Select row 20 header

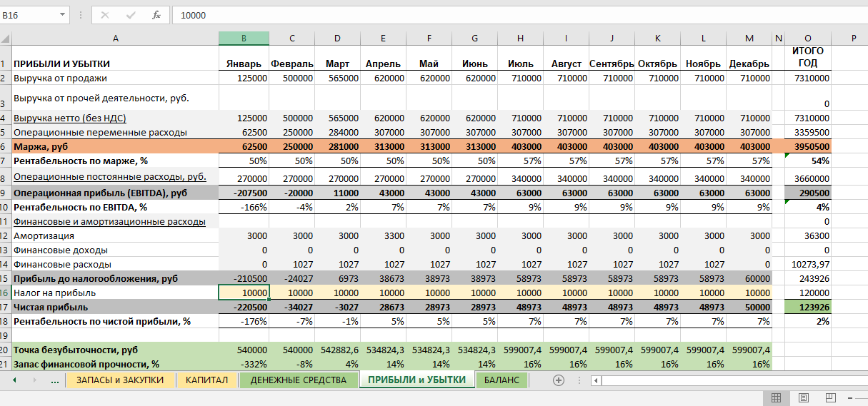(x=5, y=350)
